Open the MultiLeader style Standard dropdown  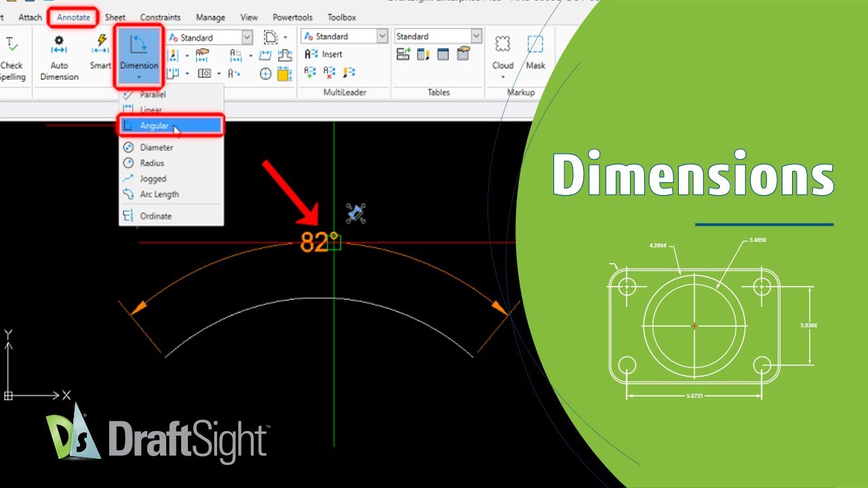coord(345,36)
